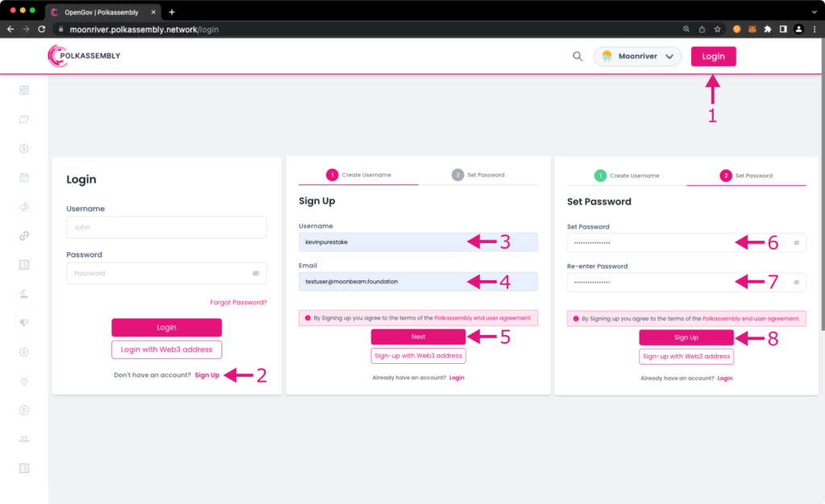This screenshot has width=825, height=504.
Task: Select Set Password step tab in Set Password panel
Action: pos(747,176)
